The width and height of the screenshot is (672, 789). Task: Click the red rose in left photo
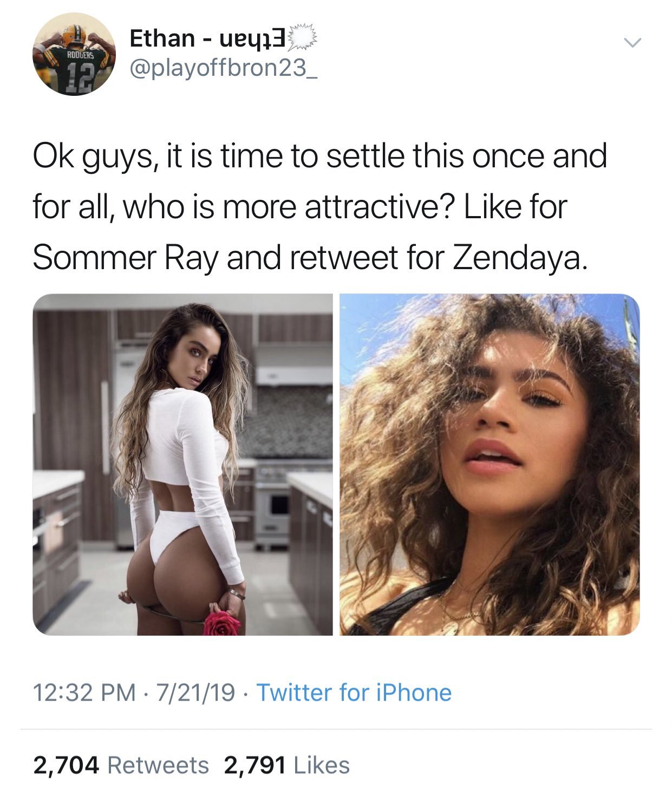pyautogui.click(x=221, y=623)
